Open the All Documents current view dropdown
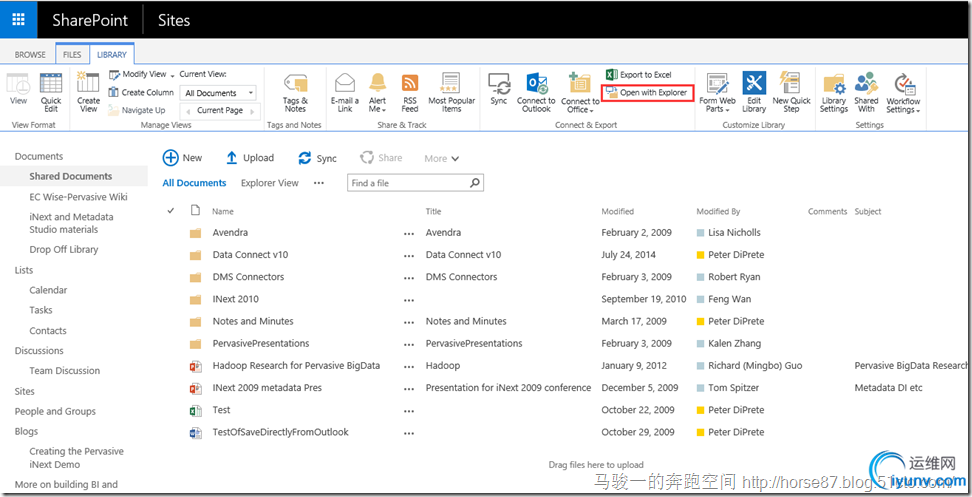Image resolution: width=972 pixels, height=497 pixels. pyautogui.click(x=218, y=93)
